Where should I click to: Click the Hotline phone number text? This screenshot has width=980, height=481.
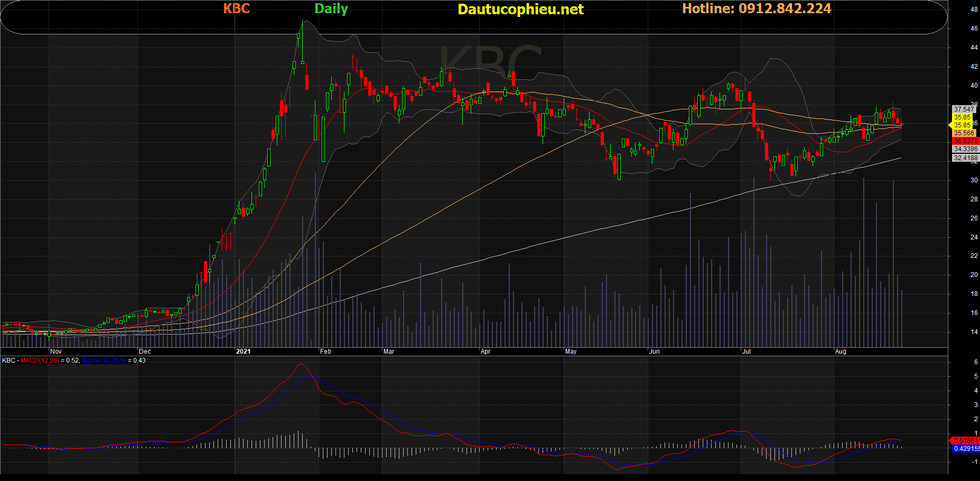757,8
